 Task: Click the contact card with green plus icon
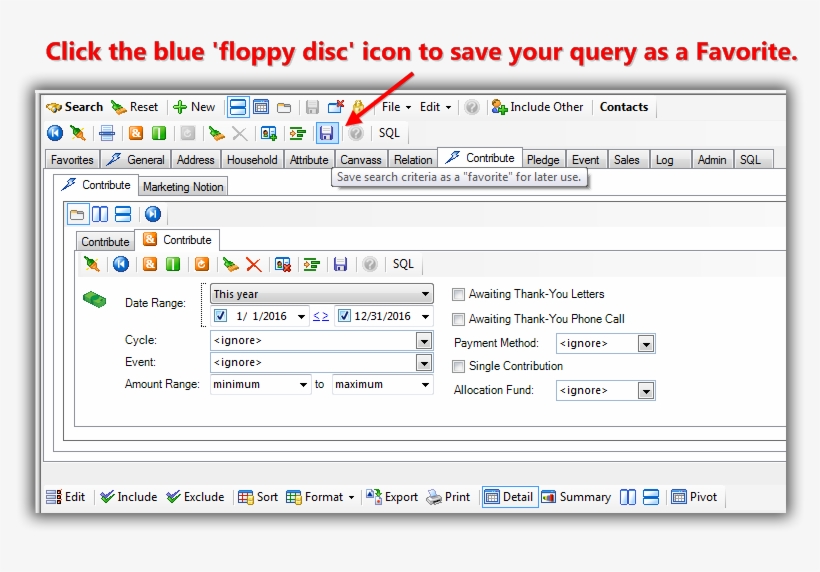(x=269, y=133)
